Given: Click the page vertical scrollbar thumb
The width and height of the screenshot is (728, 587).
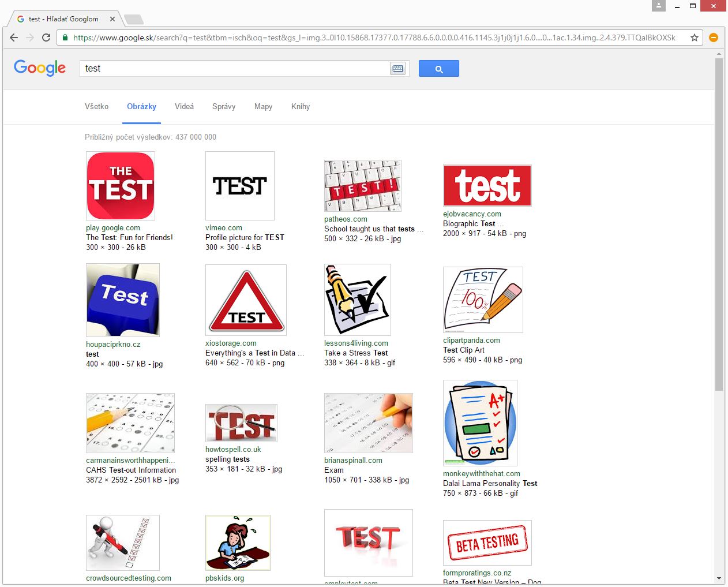Looking at the screenshot, I should tap(719, 224).
